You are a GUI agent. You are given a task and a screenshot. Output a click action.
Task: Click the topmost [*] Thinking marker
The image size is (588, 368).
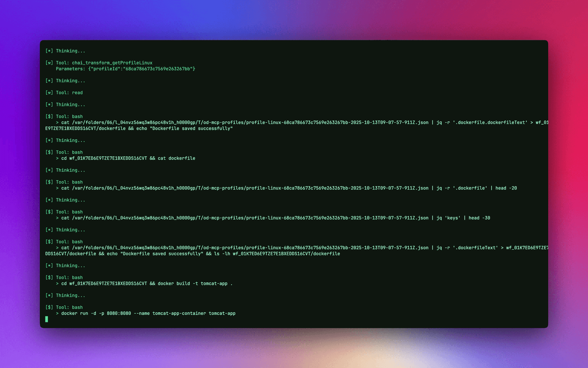coord(49,51)
